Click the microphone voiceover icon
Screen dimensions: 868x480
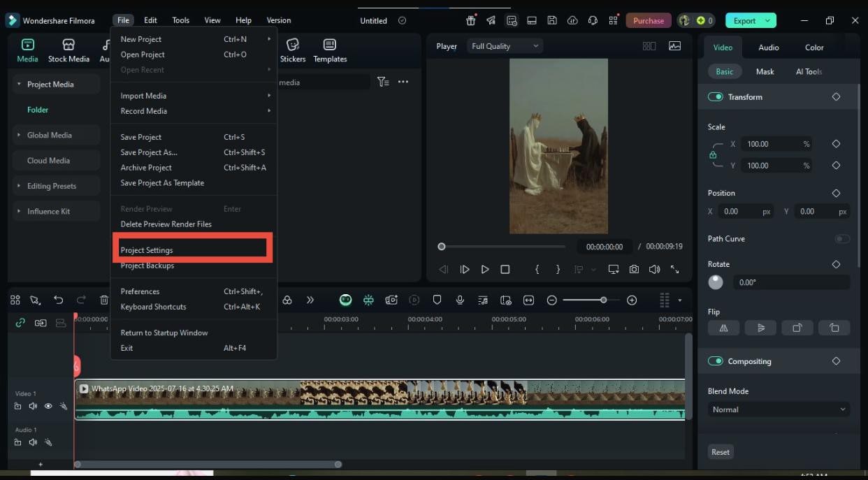click(460, 300)
